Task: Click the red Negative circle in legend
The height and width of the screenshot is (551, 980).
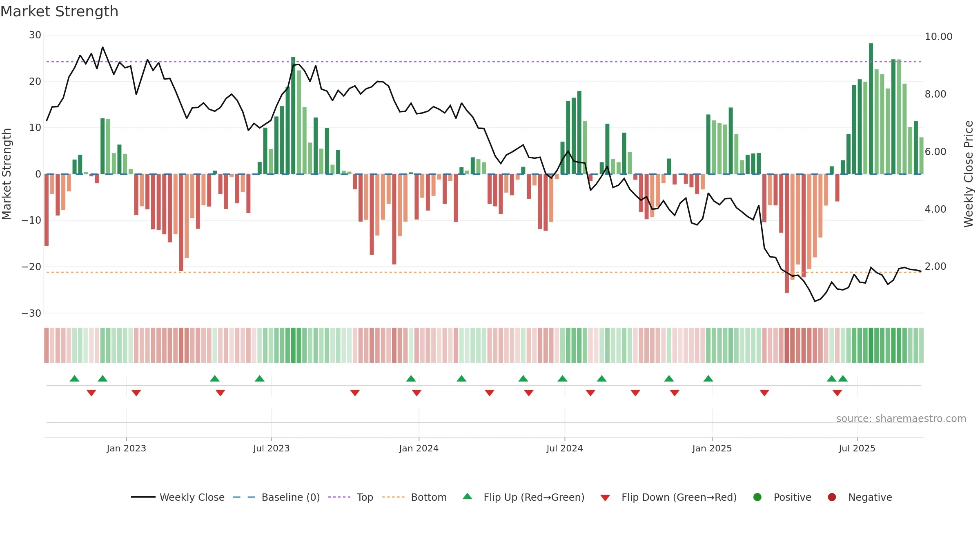Action: point(832,497)
